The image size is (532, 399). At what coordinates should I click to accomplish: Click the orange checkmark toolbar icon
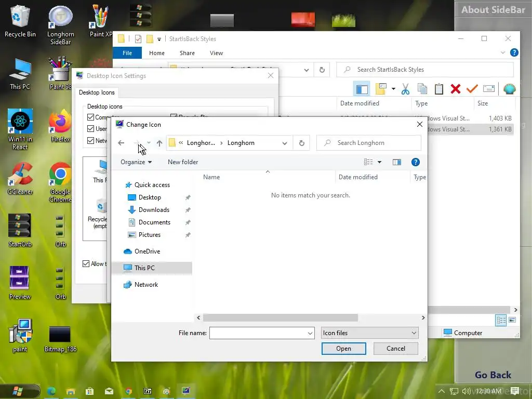click(472, 89)
